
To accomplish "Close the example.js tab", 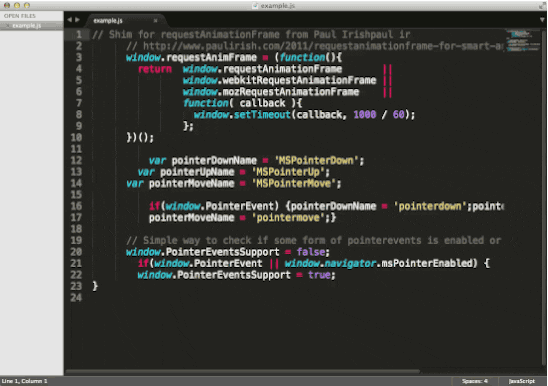I will click(x=156, y=21).
